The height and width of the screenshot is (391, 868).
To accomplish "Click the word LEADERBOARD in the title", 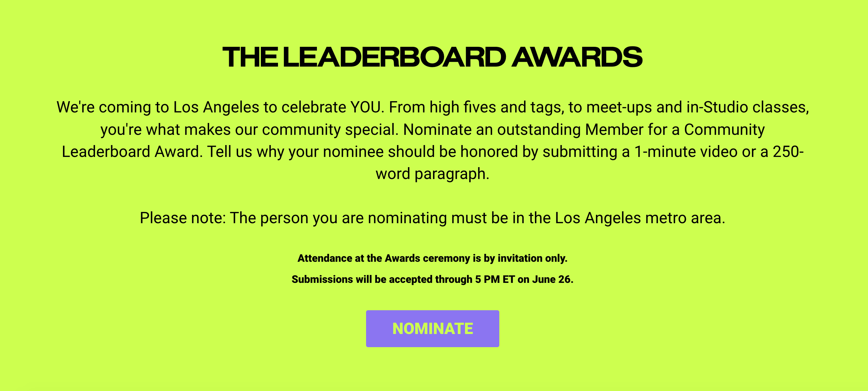I will 394,57.
